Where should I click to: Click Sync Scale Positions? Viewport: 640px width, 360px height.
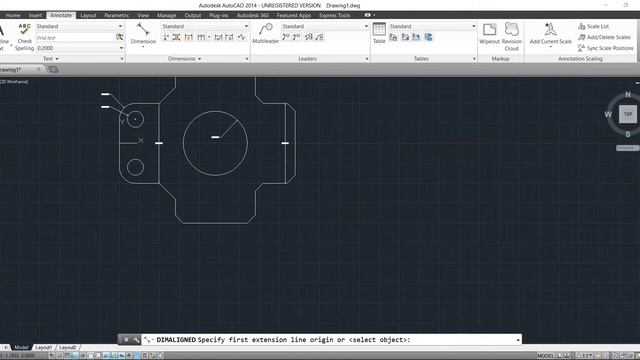606,48
